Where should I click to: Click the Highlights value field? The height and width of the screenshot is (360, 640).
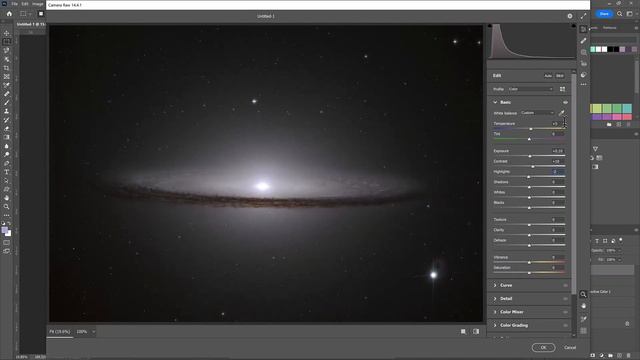click(x=557, y=172)
